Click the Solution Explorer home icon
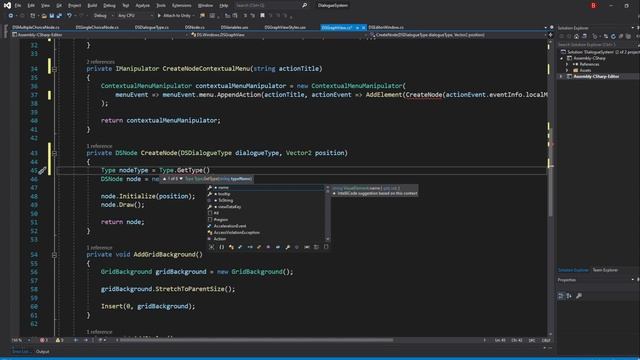This screenshot has width=640, height=360. [x=576, y=36]
